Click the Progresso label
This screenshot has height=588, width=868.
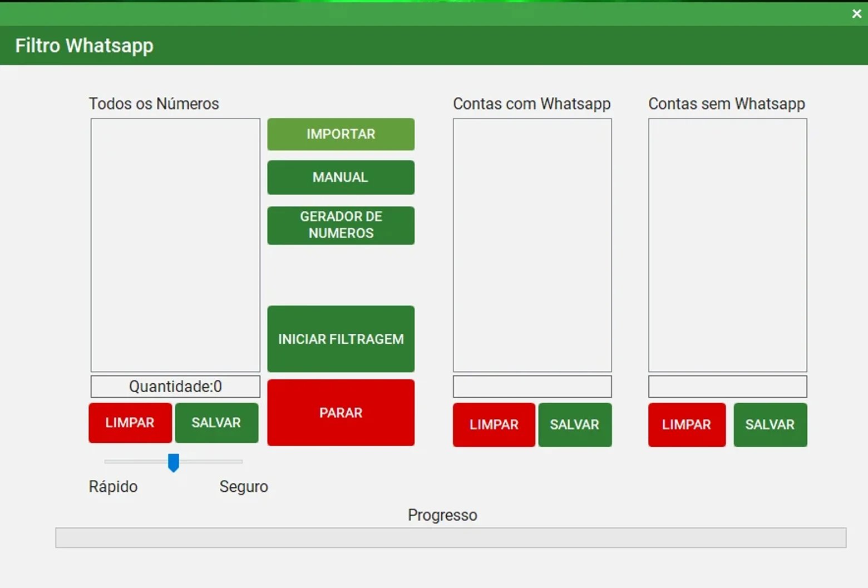pyautogui.click(x=442, y=515)
